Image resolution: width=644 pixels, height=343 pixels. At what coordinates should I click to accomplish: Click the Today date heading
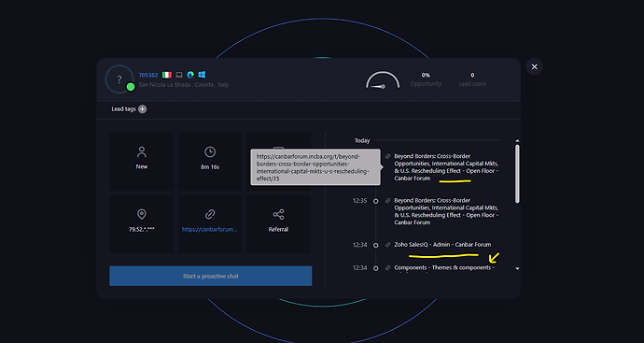point(362,140)
